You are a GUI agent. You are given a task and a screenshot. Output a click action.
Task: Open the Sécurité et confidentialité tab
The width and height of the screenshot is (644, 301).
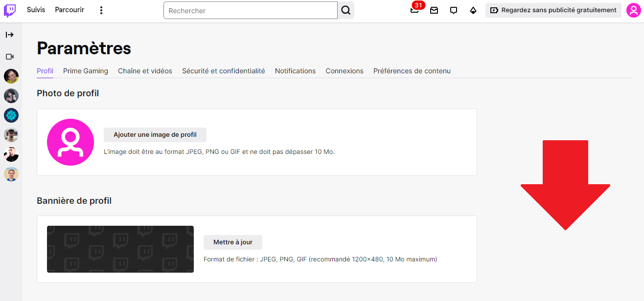(224, 71)
